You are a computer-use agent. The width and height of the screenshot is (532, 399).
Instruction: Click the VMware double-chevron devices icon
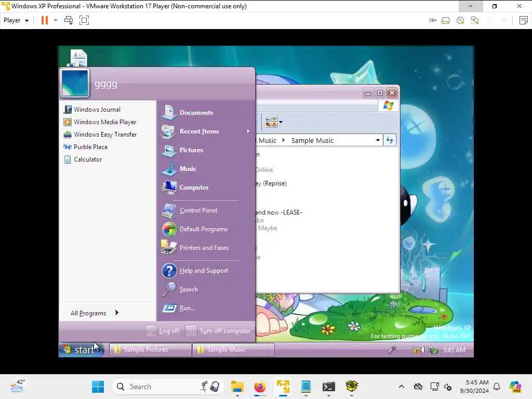click(x=432, y=20)
